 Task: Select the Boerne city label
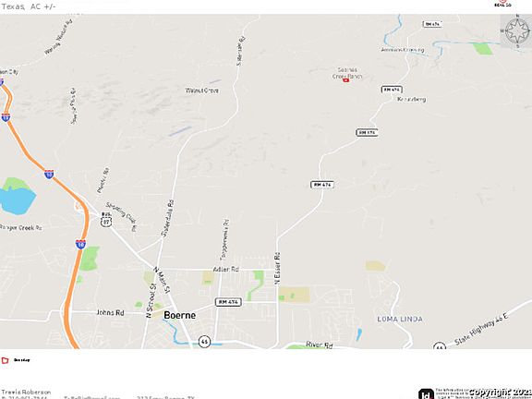[179, 315]
